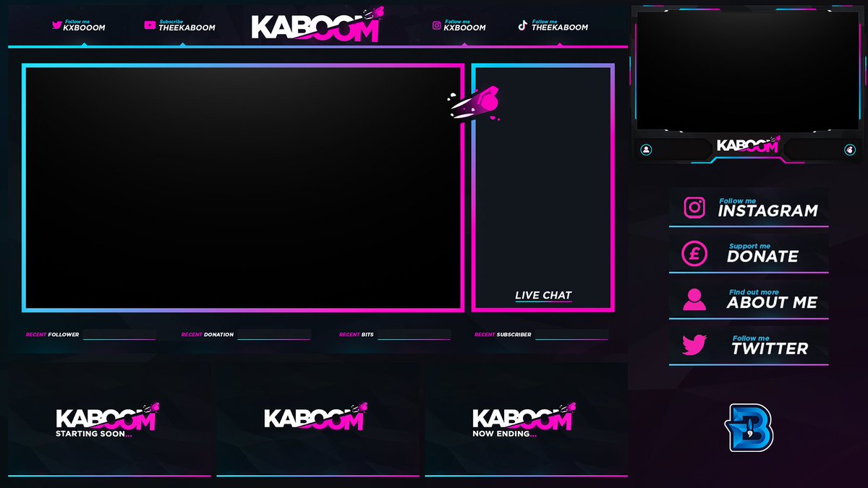The height and width of the screenshot is (488, 868).
Task: Click the recent donation name field
Action: [x=274, y=335]
